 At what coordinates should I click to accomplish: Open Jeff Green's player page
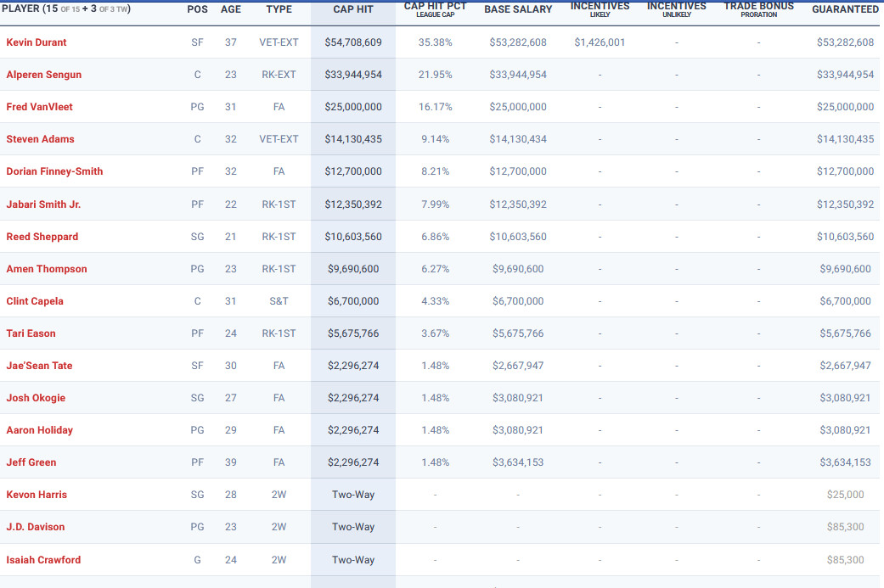[31, 462]
